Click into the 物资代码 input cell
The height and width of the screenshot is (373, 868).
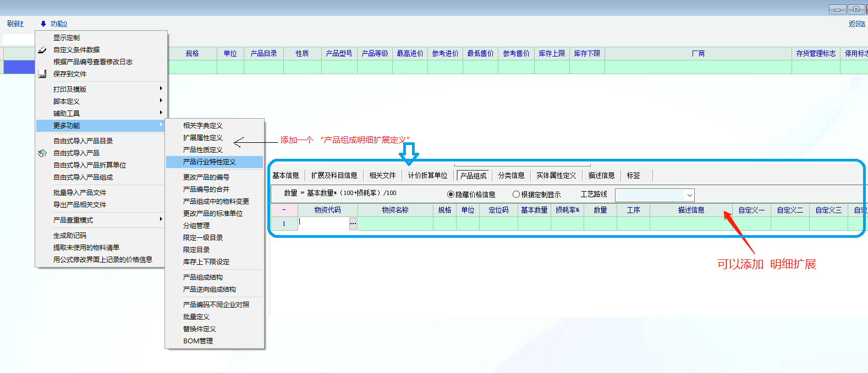pos(324,224)
